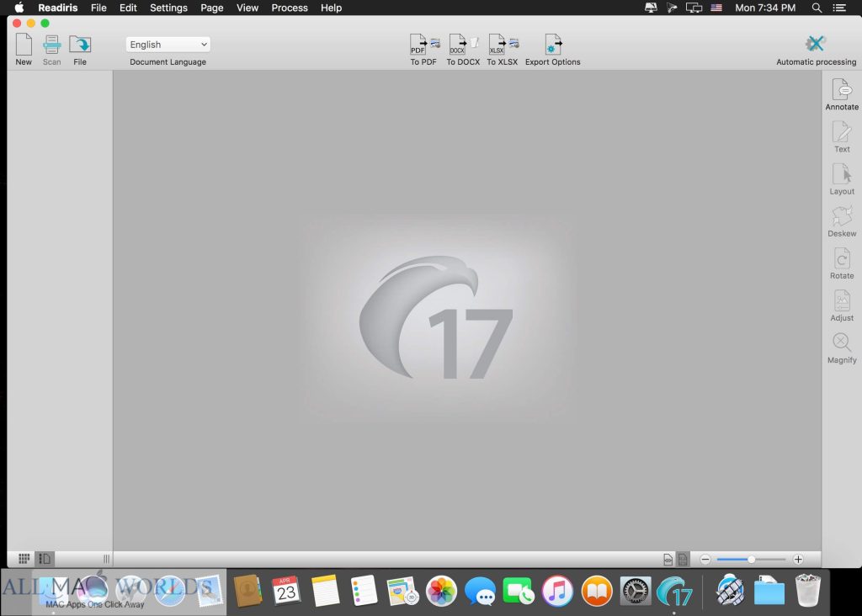Open Spotlight search in menu bar
Viewport: 862px width, 616px height.
(x=817, y=8)
